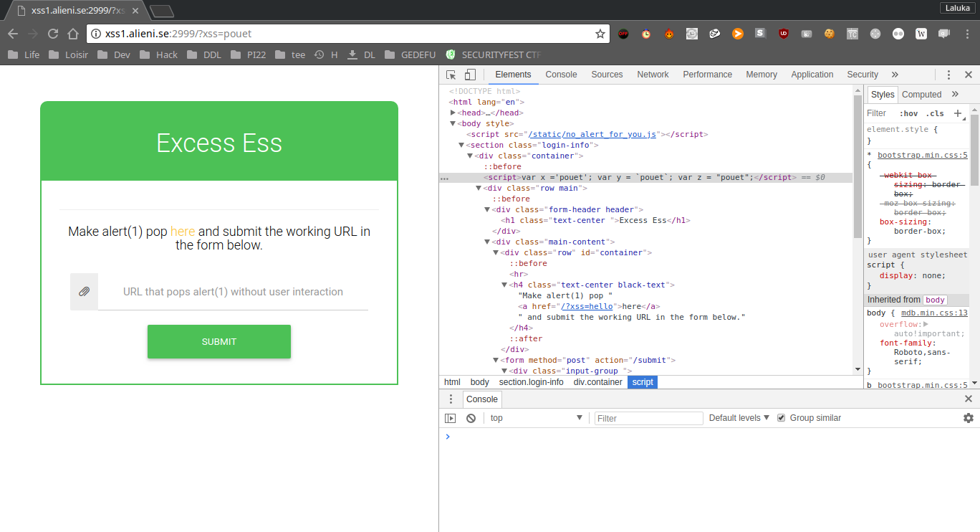Image resolution: width=980 pixels, height=532 pixels.
Task: Click the inspect element picker icon
Action: coord(451,75)
